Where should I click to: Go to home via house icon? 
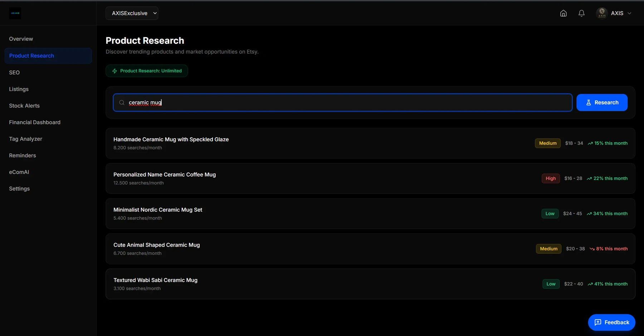[563, 13]
